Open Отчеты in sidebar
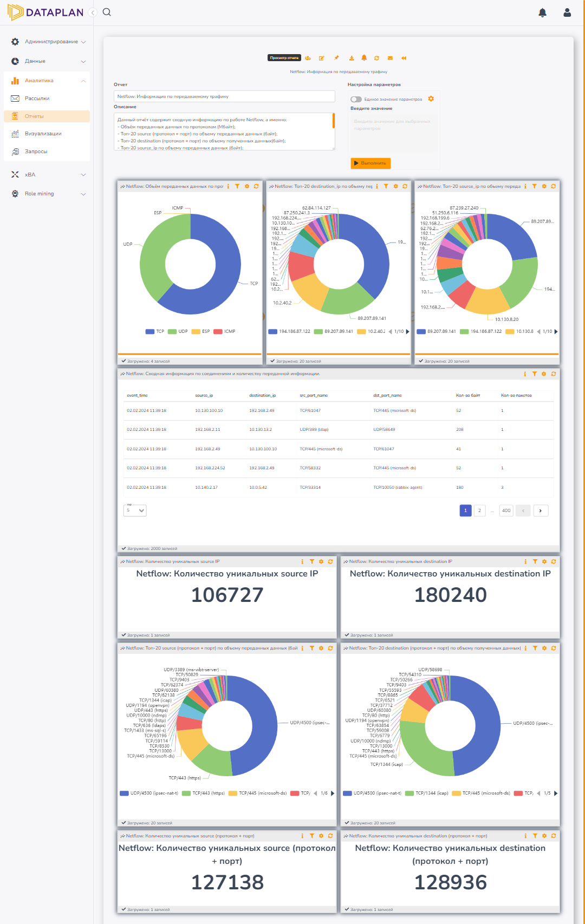 coord(47,116)
